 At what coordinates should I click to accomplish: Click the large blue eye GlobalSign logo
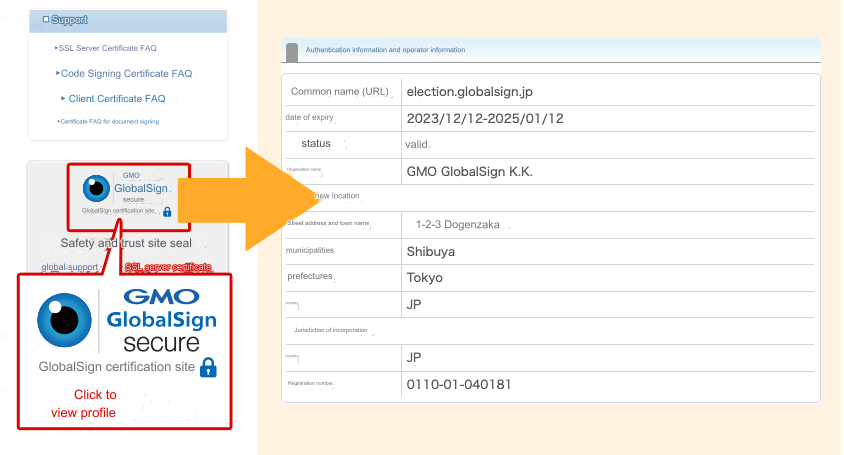65,320
